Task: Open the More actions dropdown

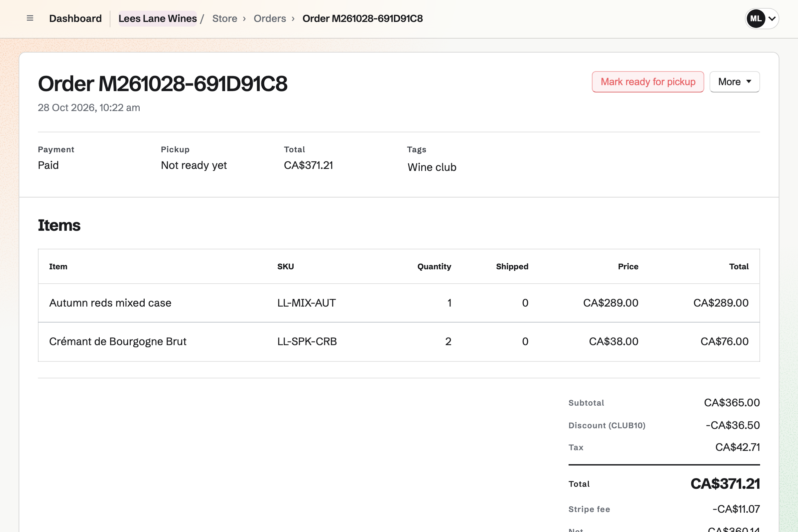Action: click(x=734, y=82)
